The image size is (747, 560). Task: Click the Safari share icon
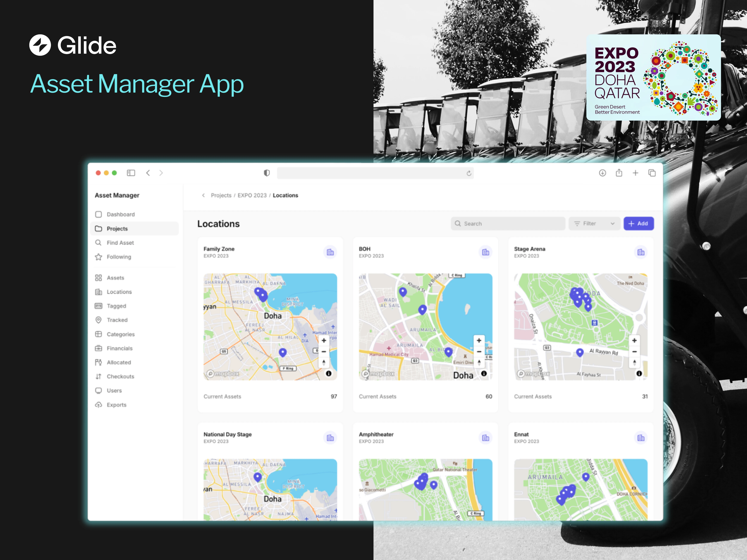[619, 173]
